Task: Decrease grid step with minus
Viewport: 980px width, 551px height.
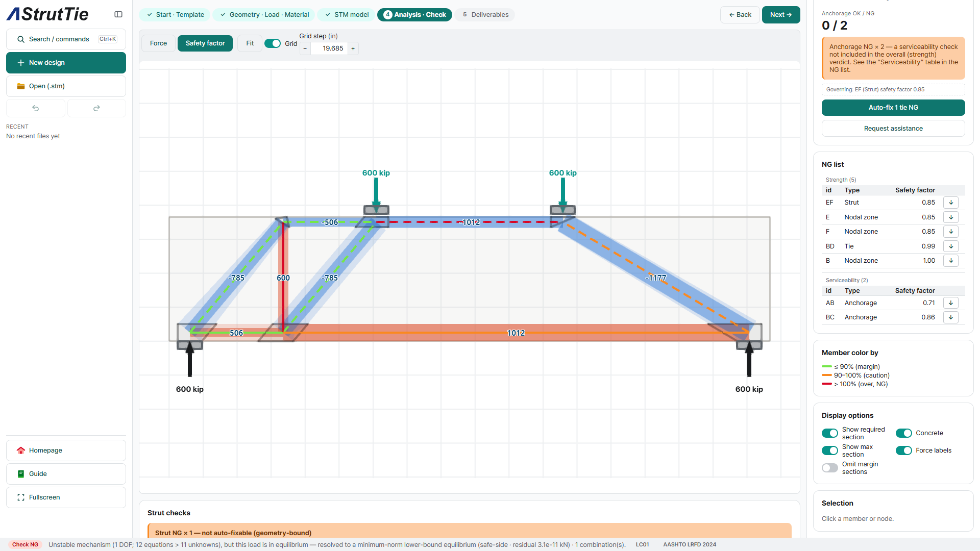Action: point(305,48)
